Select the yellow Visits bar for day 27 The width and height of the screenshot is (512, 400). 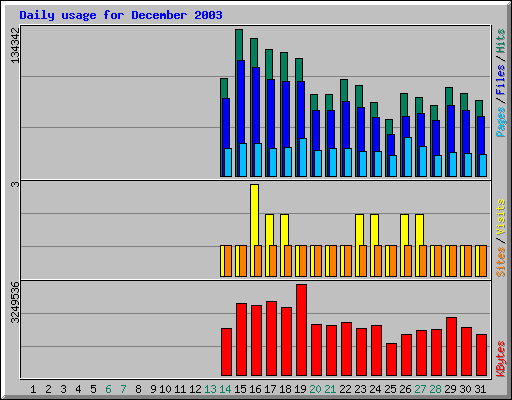(x=419, y=230)
